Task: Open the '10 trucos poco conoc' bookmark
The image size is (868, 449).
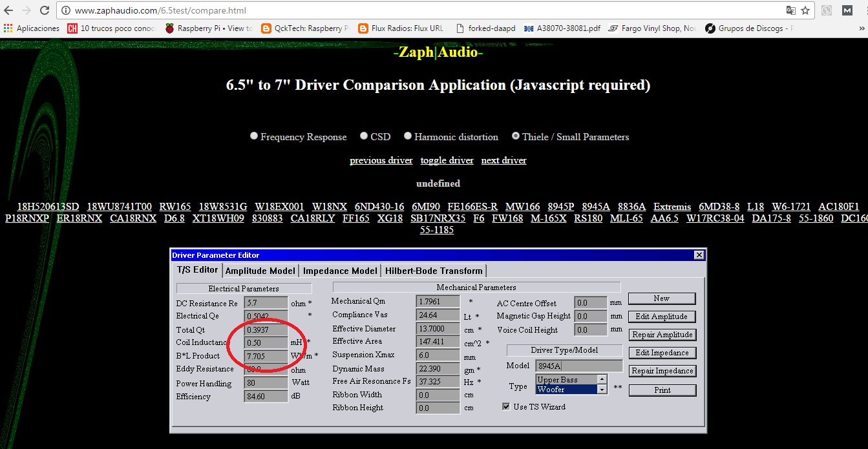Action: 111,28
